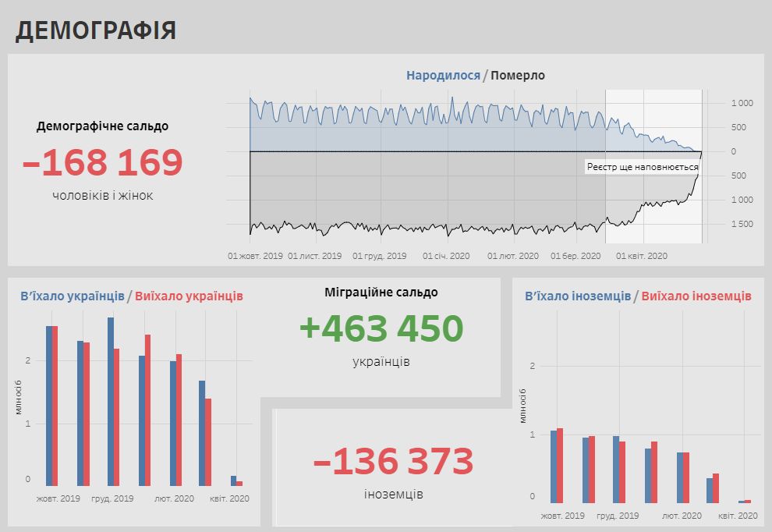Click the Міграційне сальдо heading
The image size is (772, 532).
point(381,293)
